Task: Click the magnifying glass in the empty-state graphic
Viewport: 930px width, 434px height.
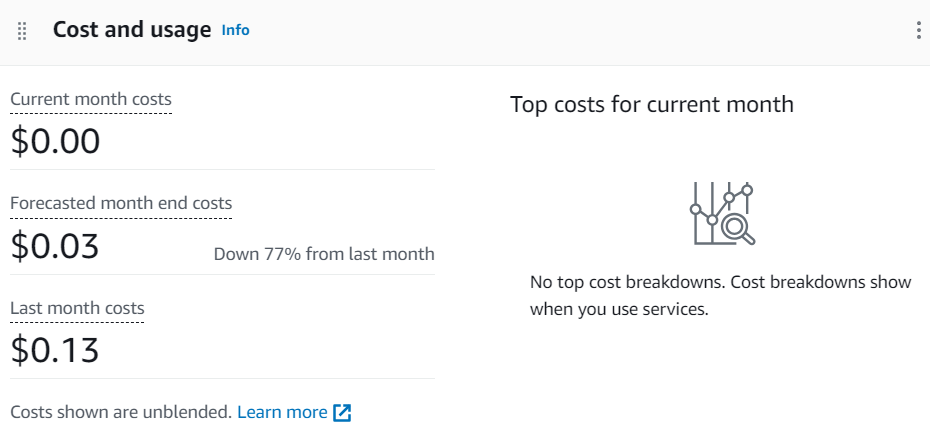Action: pos(738,230)
